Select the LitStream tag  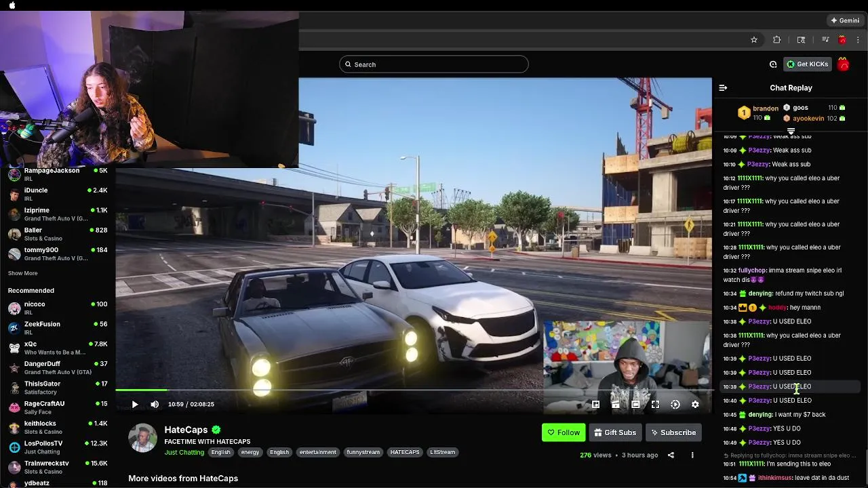pos(443,452)
